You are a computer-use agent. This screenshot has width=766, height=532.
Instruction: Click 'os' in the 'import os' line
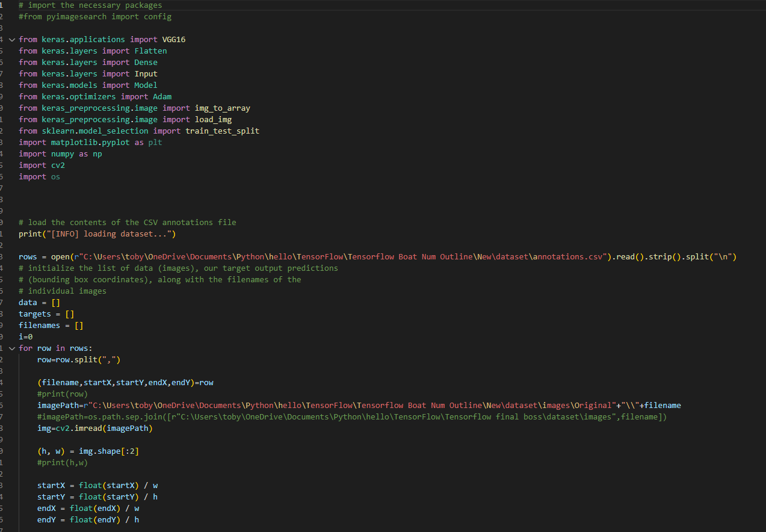(55, 177)
